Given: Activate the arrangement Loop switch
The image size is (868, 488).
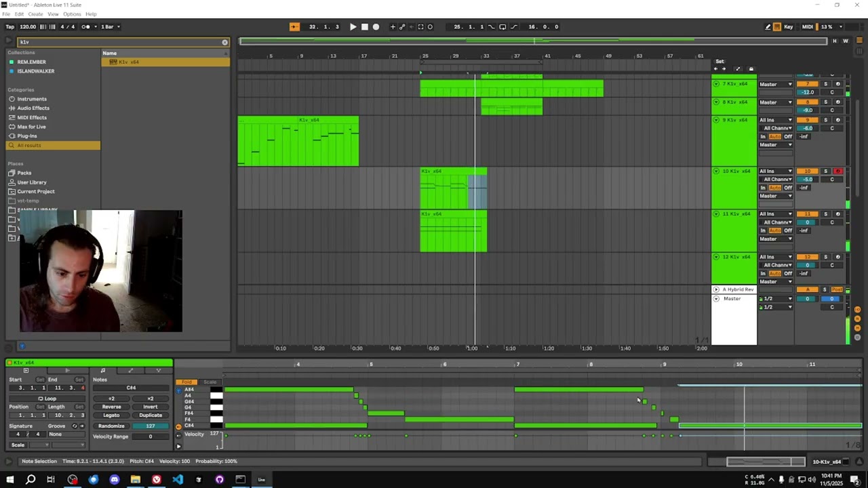Looking at the screenshot, I should click(502, 27).
